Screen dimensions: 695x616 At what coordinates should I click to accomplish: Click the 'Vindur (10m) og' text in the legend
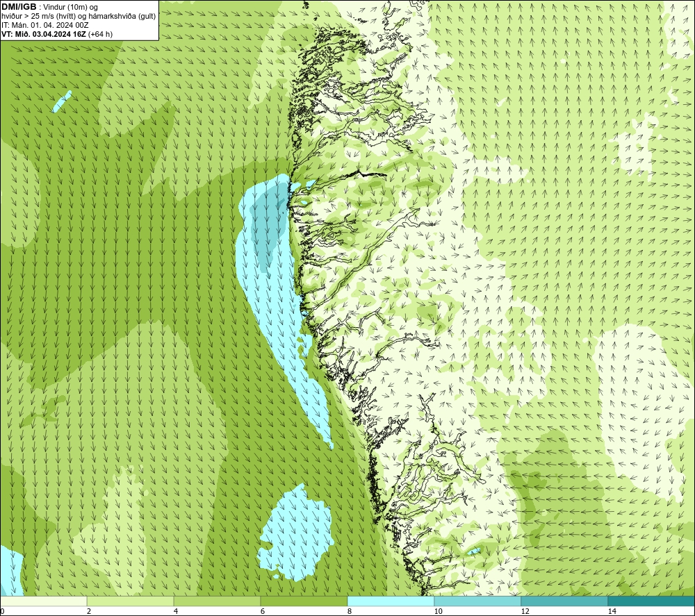click(70, 8)
